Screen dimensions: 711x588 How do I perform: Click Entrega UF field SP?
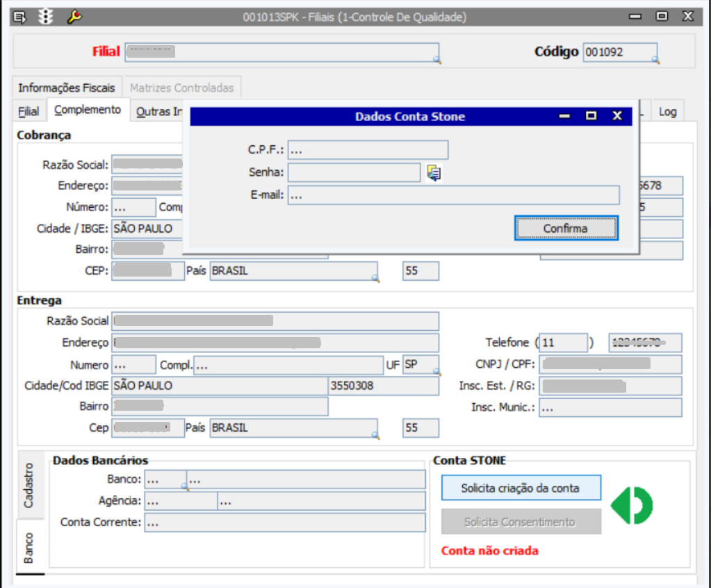click(x=420, y=365)
